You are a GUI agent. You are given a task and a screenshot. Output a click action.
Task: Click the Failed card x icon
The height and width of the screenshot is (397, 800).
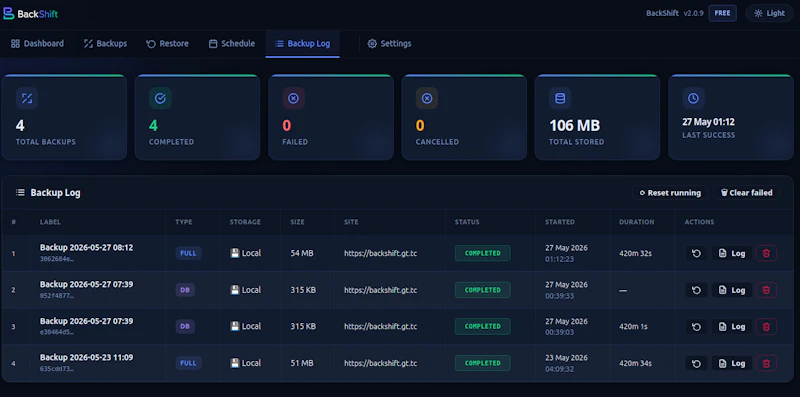coord(293,98)
